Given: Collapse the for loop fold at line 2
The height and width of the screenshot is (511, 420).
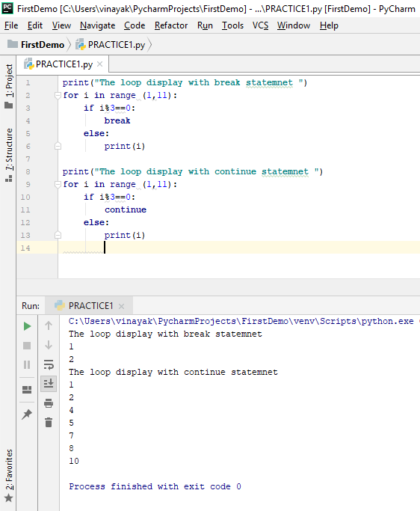Looking at the screenshot, I should click(x=58, y=96).
